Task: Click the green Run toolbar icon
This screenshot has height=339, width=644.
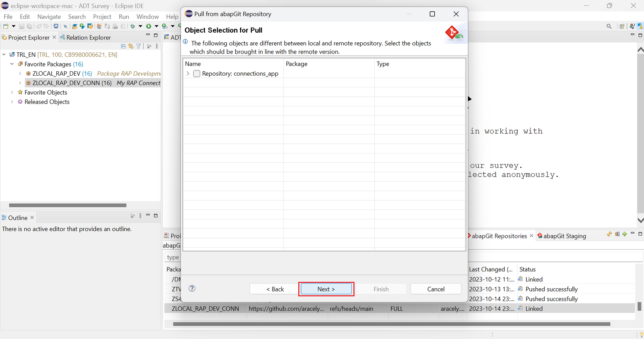Action: pyautogui.click(x=149, y=26)
